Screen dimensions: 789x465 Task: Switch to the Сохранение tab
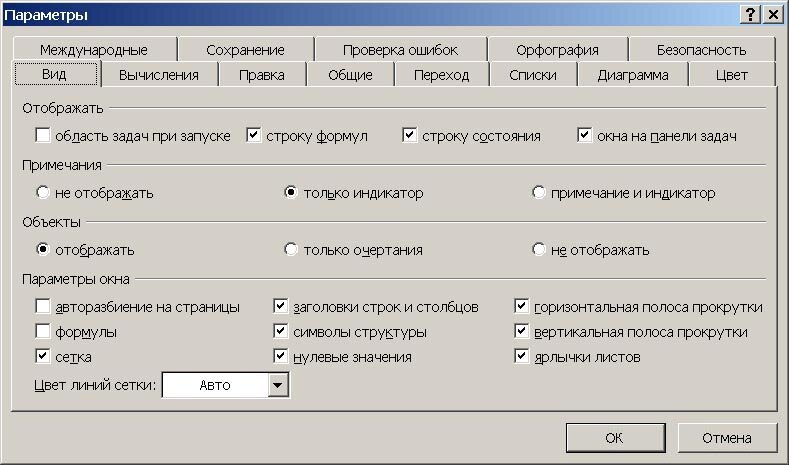click(x=246, y=50)
